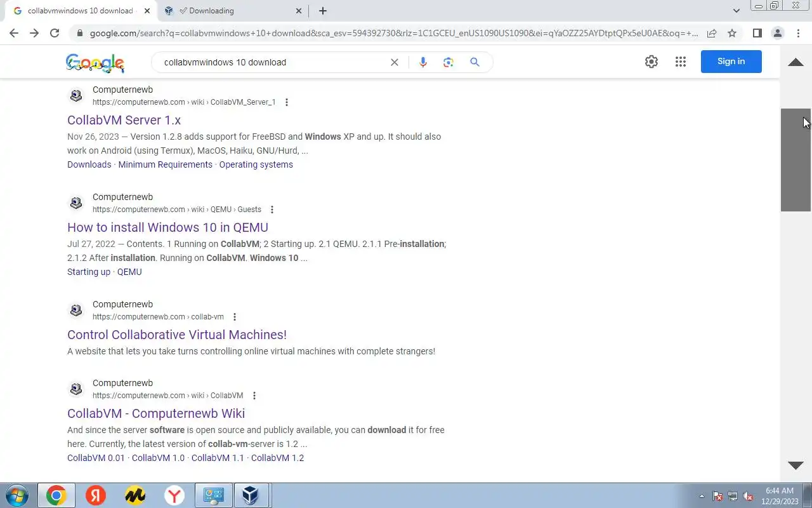Open the tab search dropdown

(737, 11)
